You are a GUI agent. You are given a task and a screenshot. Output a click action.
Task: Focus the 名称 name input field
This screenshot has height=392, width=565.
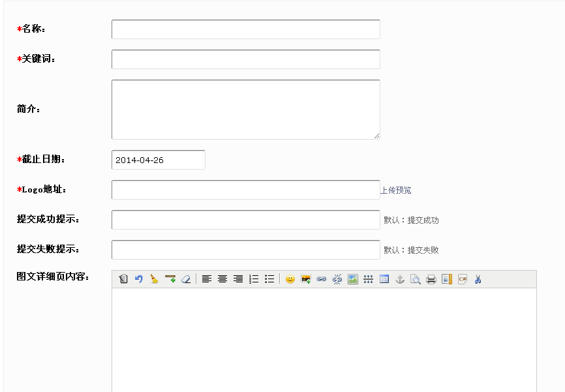click(246, 29)
